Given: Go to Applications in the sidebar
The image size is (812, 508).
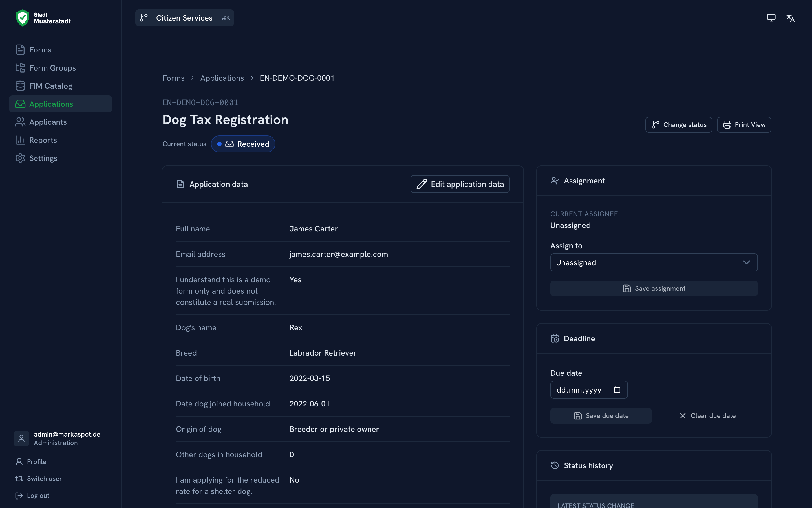Looking at the screenshot, I should click(60, 104).
